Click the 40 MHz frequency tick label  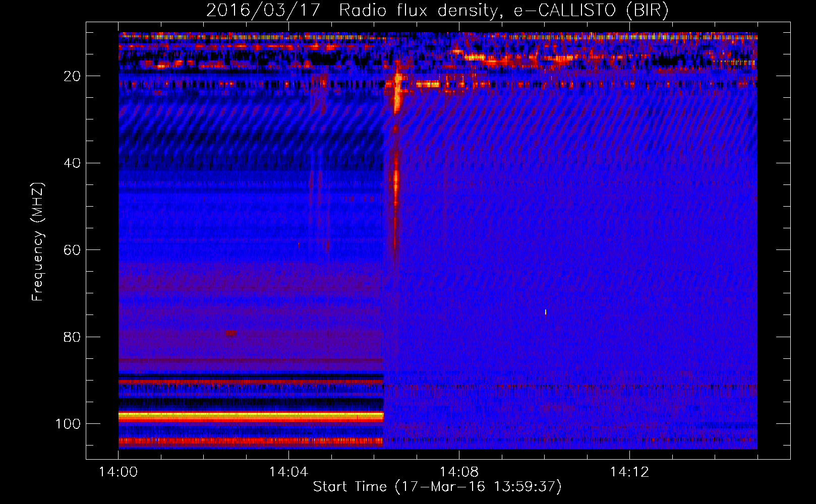[x=72, y=163]
